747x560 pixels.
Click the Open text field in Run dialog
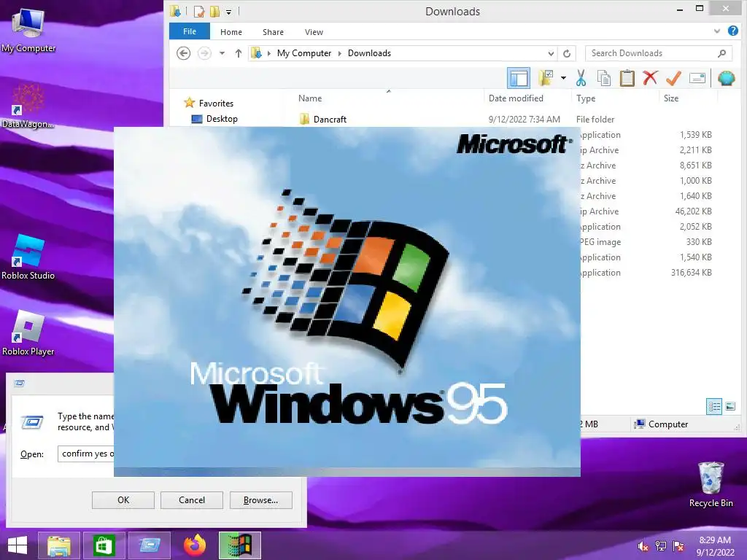[x=86, y=454]
